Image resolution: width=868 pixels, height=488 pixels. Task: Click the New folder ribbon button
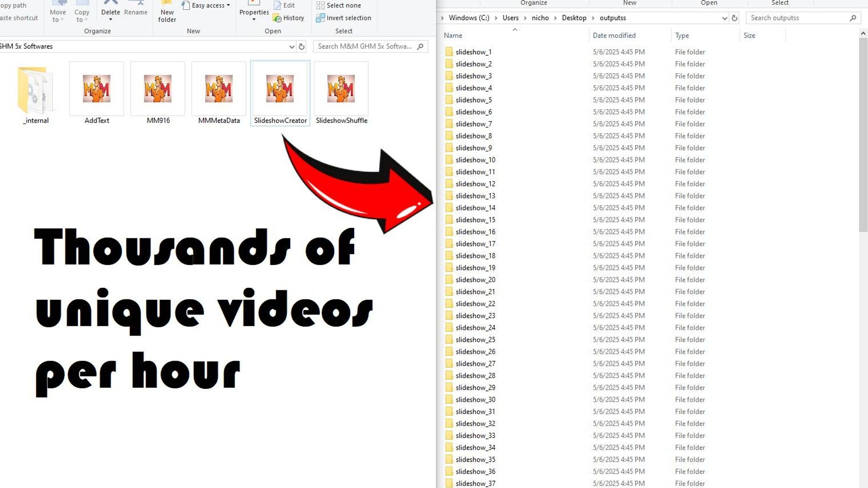[x=167, y=12]
